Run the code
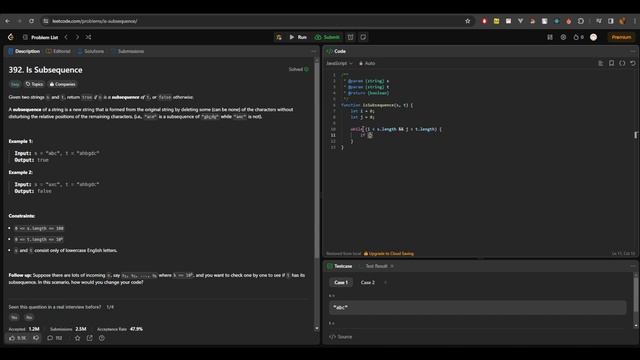 298,37
